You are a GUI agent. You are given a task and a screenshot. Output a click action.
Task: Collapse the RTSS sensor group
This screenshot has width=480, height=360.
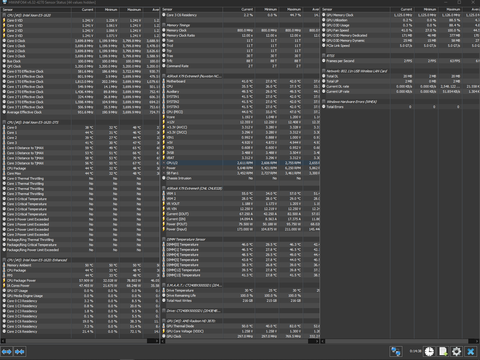coord(324,56)
